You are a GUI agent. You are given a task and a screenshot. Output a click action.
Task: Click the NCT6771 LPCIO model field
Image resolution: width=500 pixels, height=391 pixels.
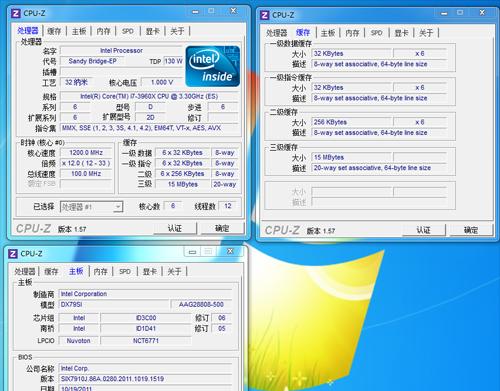(x=146, y=341)
